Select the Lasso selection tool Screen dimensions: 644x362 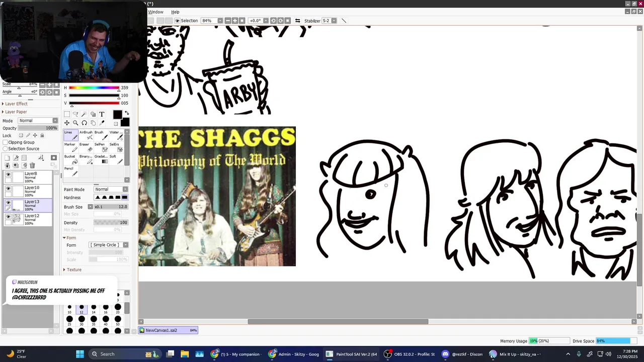click(75, 114)
